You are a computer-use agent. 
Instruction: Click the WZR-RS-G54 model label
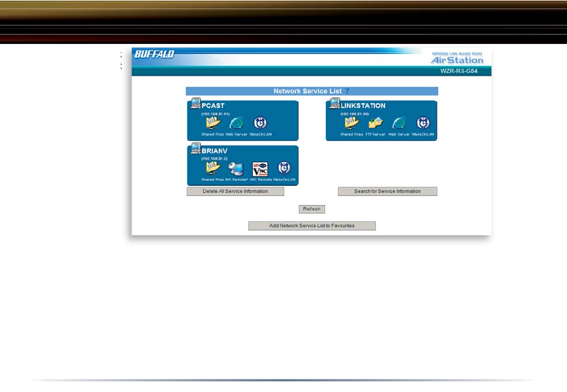pyautogui.click(x=459, y=71)
